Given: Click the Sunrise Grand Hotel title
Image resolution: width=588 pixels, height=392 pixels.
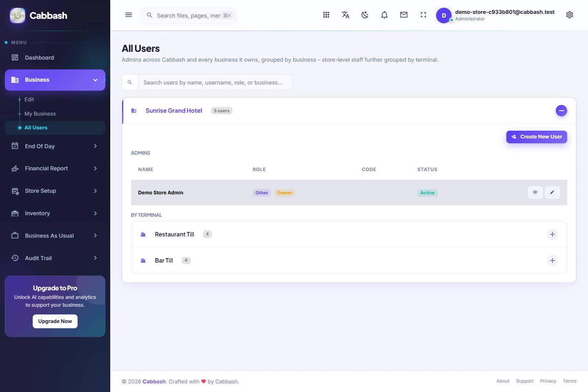Looking at the screenshot, I should pos(174,111).
